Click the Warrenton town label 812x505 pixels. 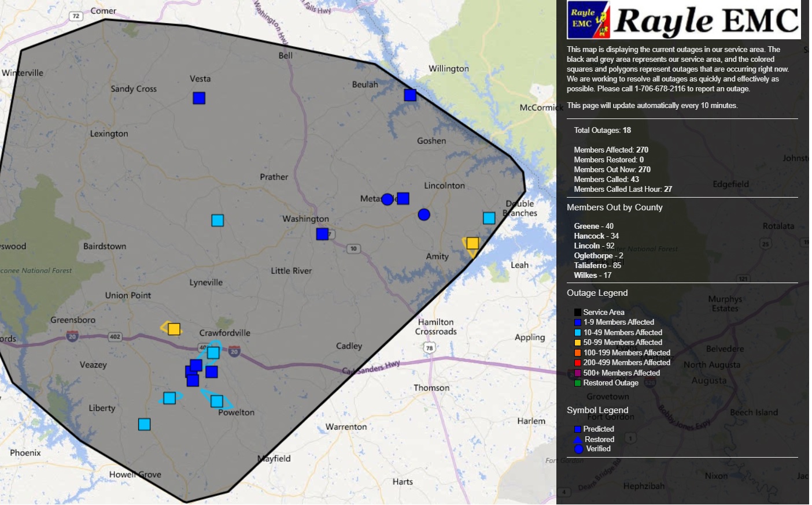[346, 427]
